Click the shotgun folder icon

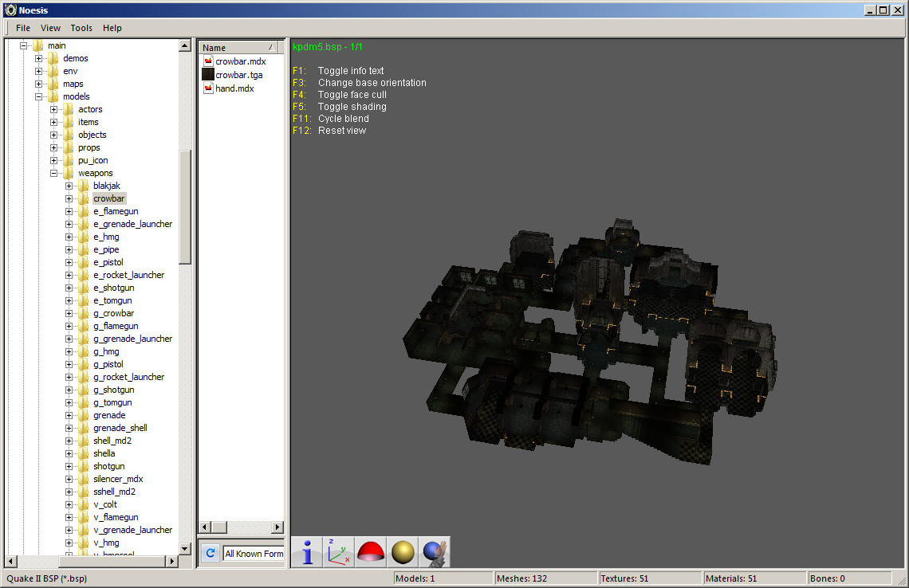click(x=84, y=466)
